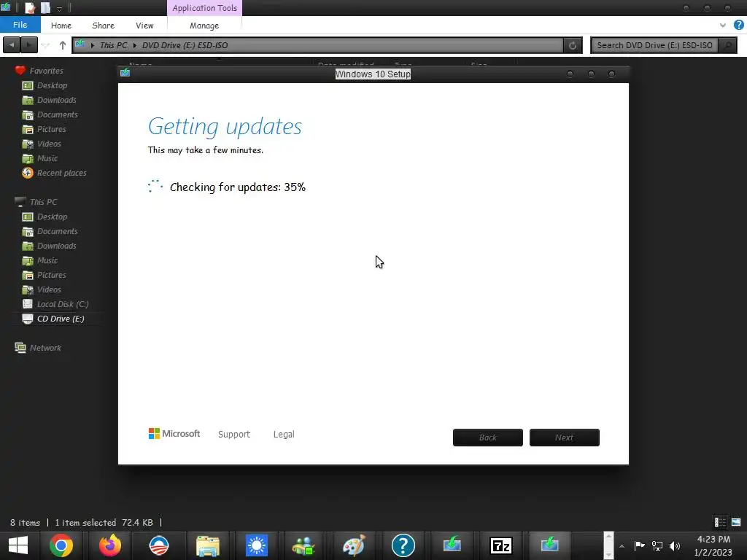Viewport: 747px width, 560px height.
Task: Open Recent places in Favorites
Action: (x=61, y=173)
